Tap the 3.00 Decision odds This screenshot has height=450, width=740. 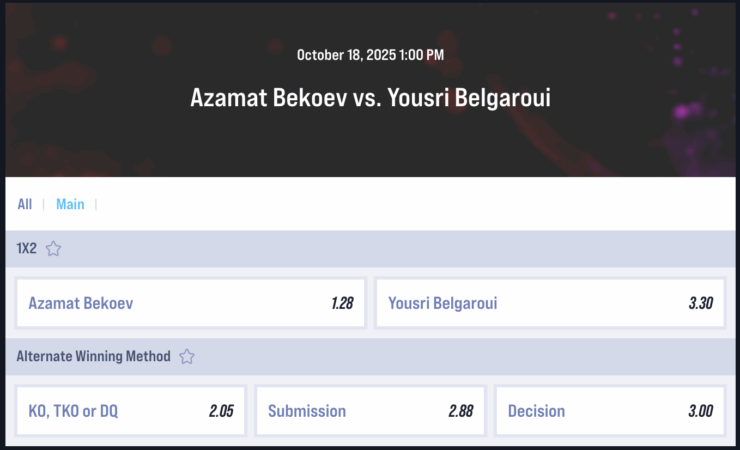pyautogui.click(x=700, y=411)
